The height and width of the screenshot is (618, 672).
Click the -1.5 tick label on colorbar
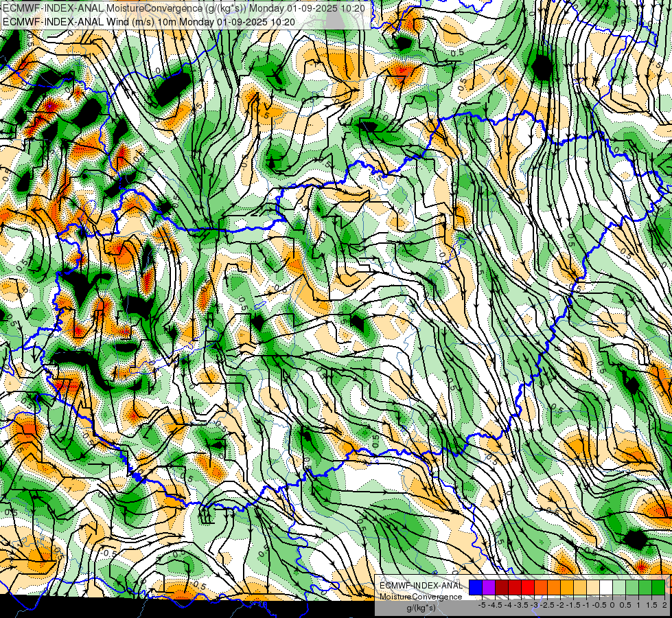[x=573, y=605]
